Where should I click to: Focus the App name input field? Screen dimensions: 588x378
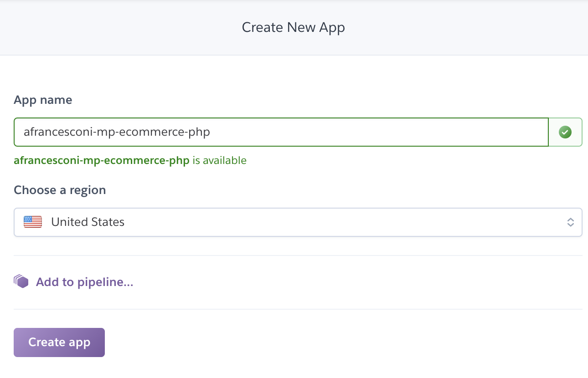pos(281,132)
